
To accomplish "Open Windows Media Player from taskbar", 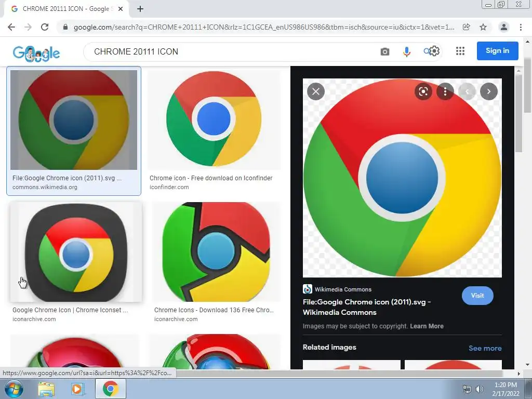I will [x=77, y=389].
